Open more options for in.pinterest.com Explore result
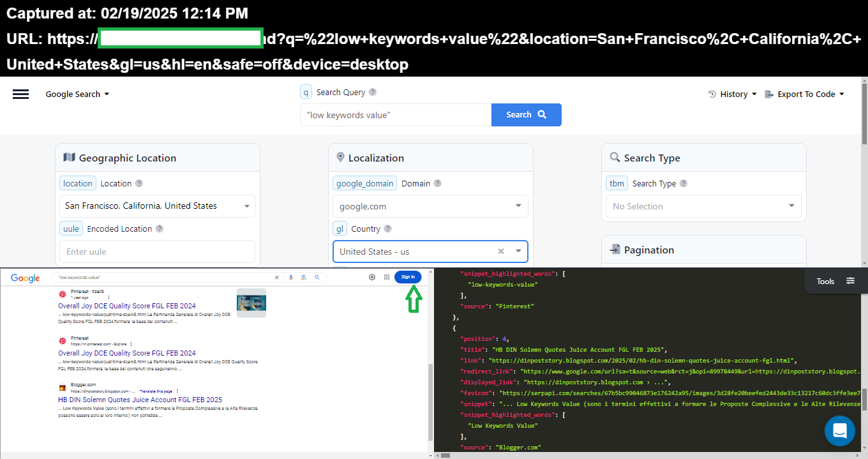868x459 pixels. coord(133,343)
